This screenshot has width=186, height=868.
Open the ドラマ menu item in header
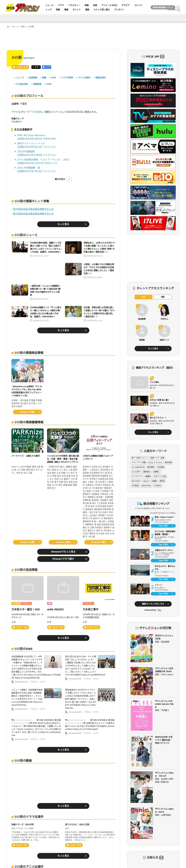click(61, 5)
